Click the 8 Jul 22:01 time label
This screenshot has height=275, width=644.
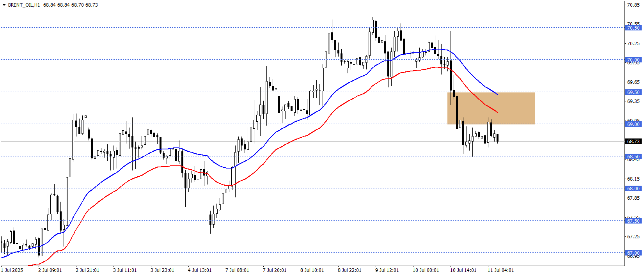(349, 270)
